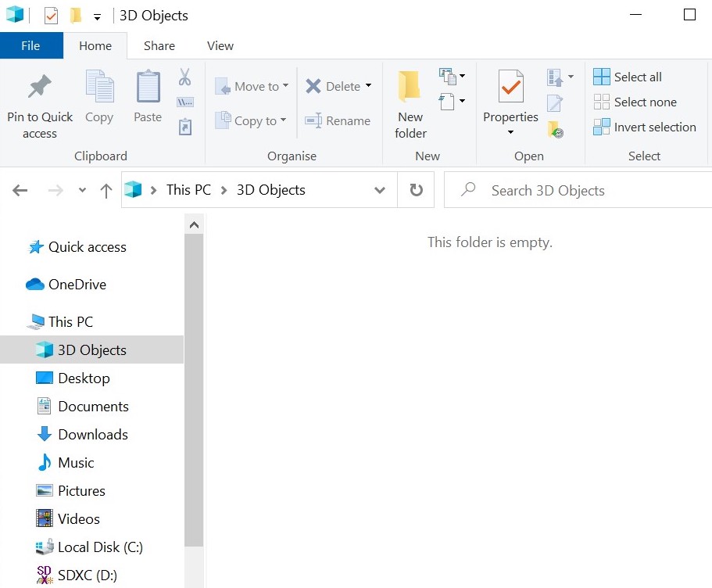Expand chevron after This PC in address bar

224,190
